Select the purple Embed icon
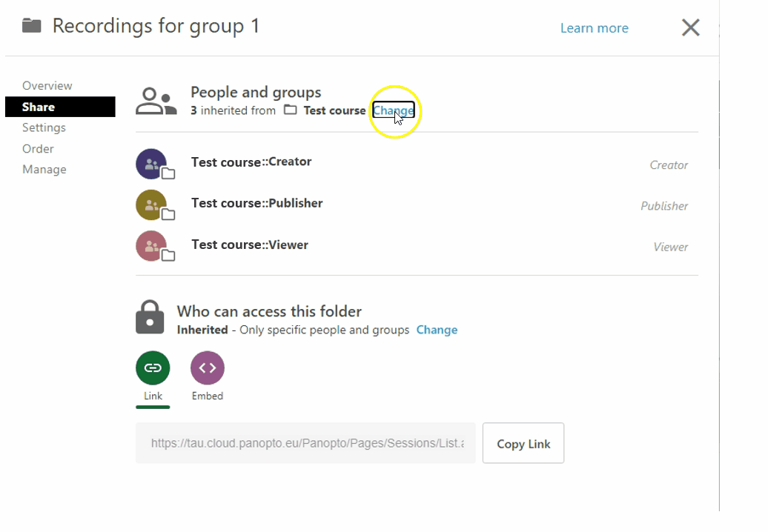 click(208, 368)
